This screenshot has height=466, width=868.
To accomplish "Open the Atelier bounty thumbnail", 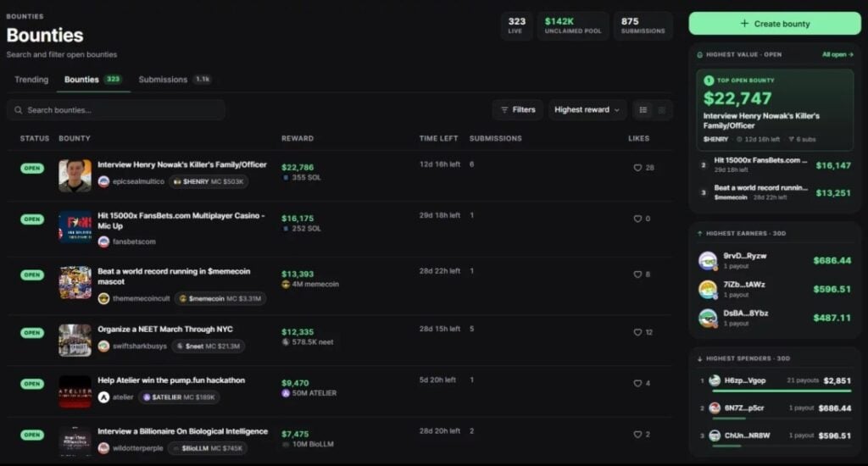I will pyautogui.click(x=75, y=391).
